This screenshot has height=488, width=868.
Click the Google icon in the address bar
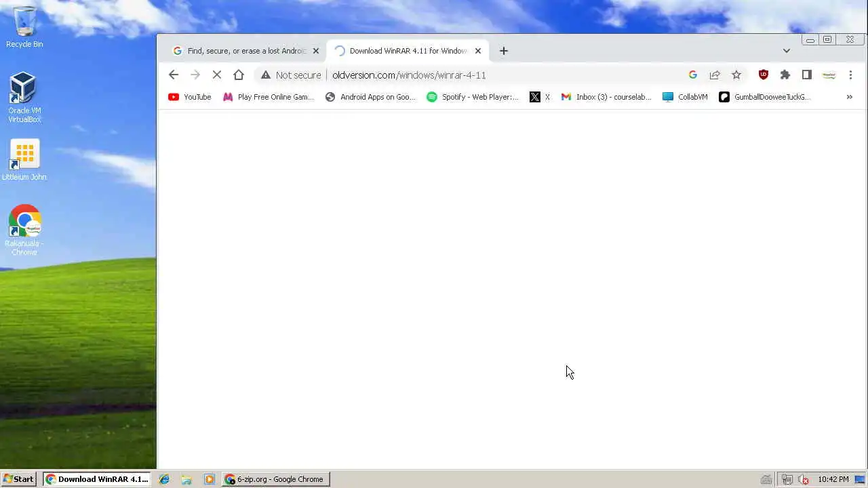tap(693, 75)
